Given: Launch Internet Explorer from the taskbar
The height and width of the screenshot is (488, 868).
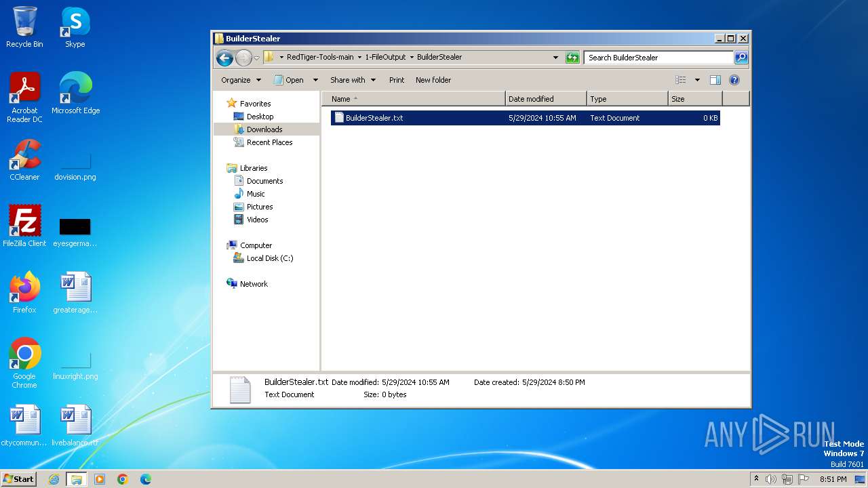Looking at the screenshot, I should [54, 479].
